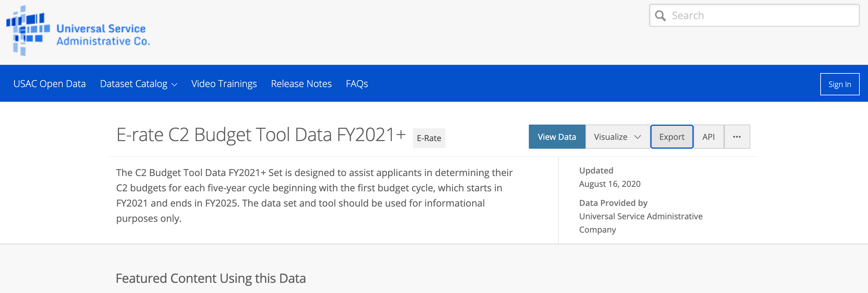Open Release Notes page

tap(301, 84)
